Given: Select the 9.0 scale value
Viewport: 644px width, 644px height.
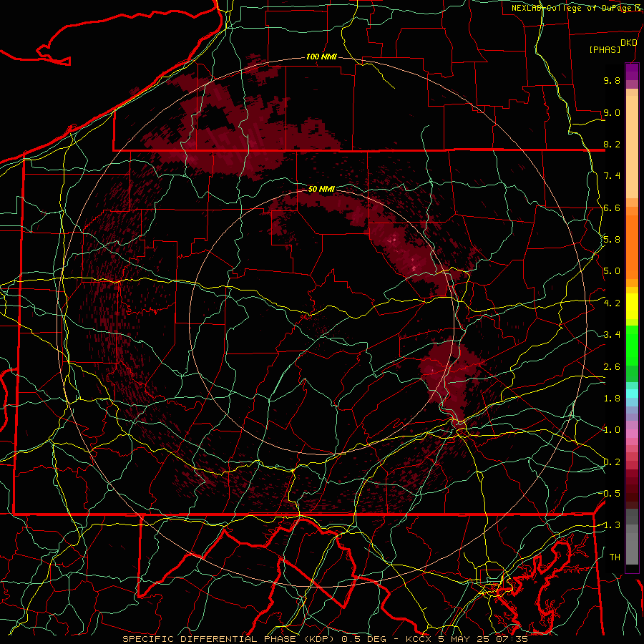Looking at the screenshot, I should click(x=612, y=112).
